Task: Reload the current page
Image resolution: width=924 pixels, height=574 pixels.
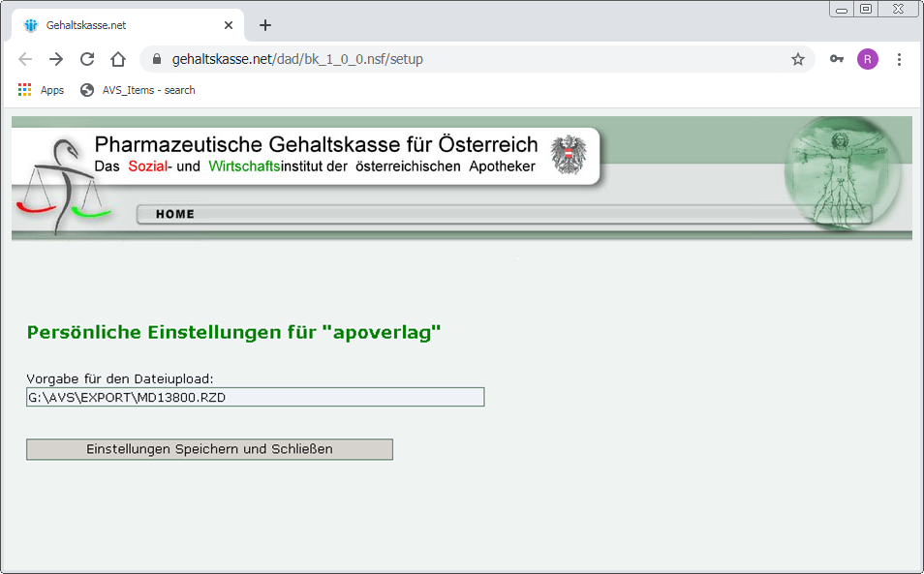Action: tap(87, 59)
